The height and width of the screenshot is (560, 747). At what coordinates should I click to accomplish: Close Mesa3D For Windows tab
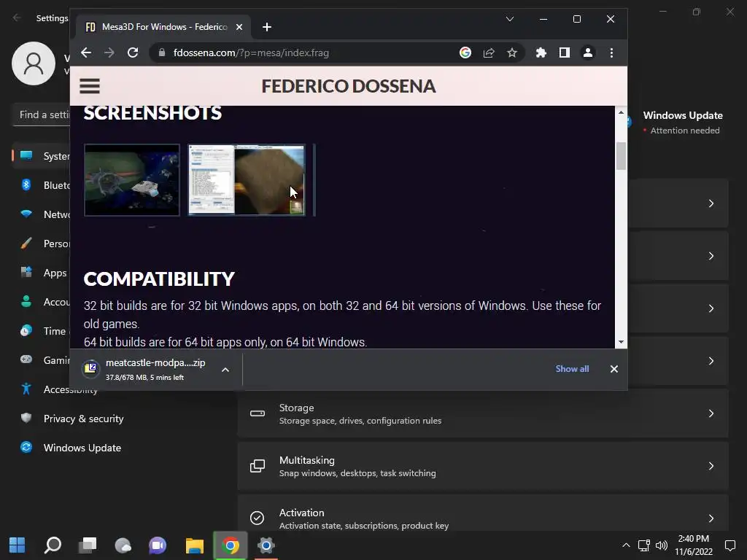point(239,27)
